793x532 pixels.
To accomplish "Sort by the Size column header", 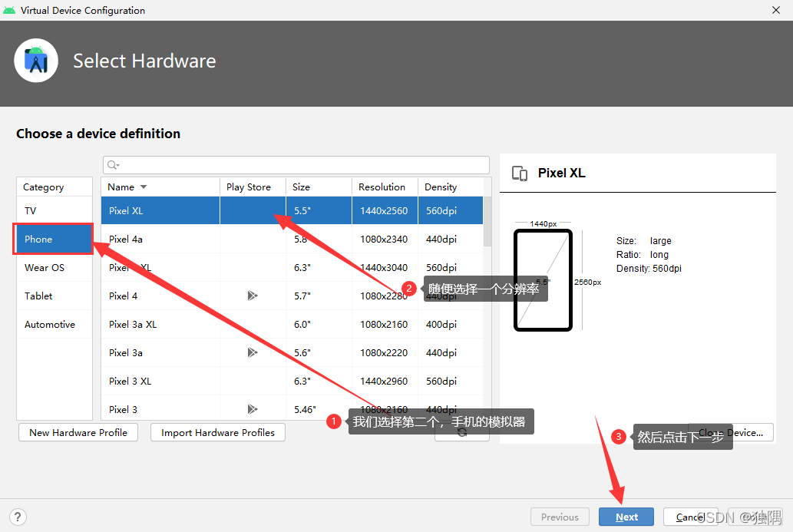I will pos(319,187).
